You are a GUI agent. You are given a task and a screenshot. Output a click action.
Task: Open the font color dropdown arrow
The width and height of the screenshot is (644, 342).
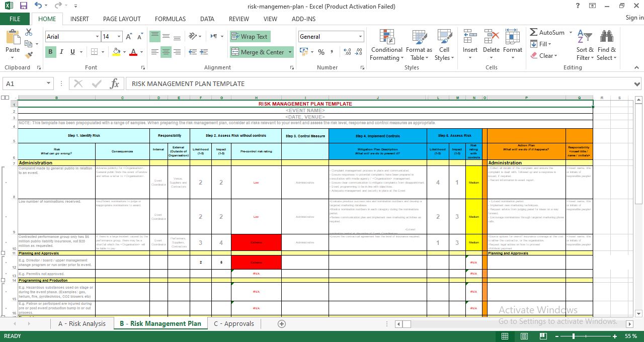tap(141, 52)
